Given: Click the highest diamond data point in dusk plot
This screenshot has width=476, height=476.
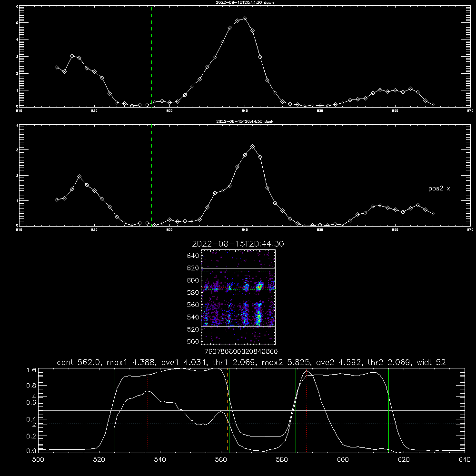Looking at the screenshot, I should pyautogui.click(x=253, y=147).
